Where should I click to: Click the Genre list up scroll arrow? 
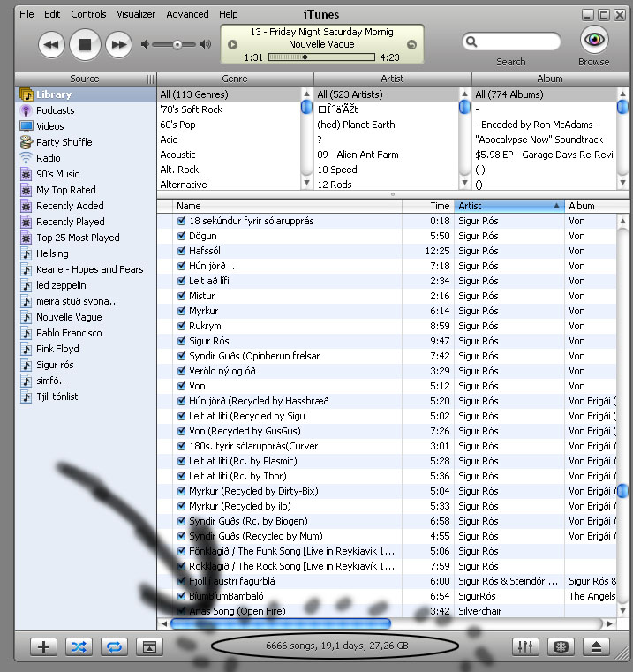306,94
